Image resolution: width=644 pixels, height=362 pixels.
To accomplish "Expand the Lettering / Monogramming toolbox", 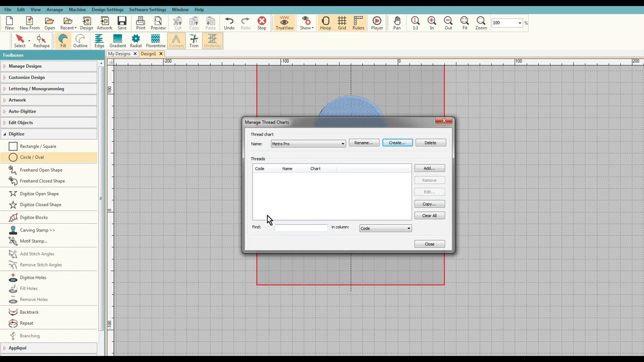I will 49,88.
